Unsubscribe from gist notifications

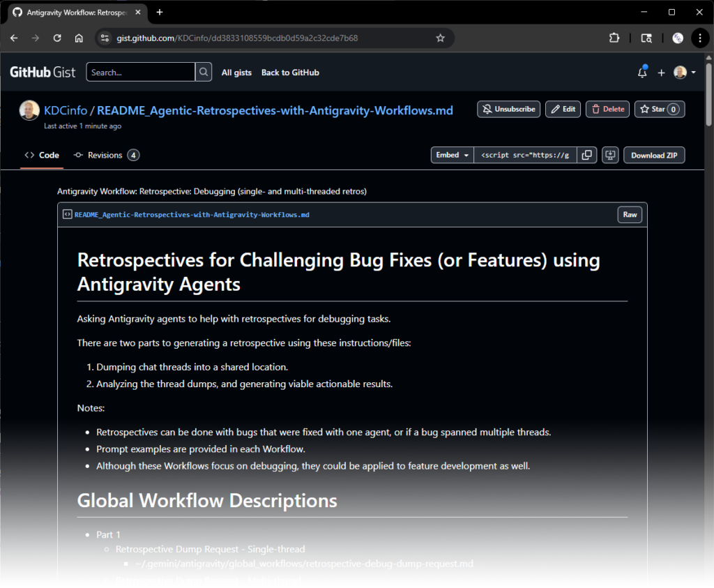pyautogui.click(x=508, y=109)
